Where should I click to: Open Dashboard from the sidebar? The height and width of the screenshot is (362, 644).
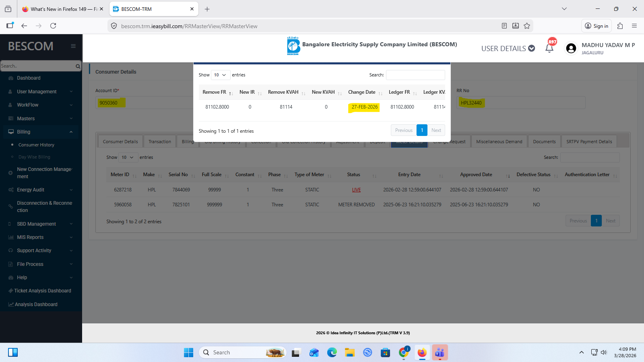click(x=29, y=78)
